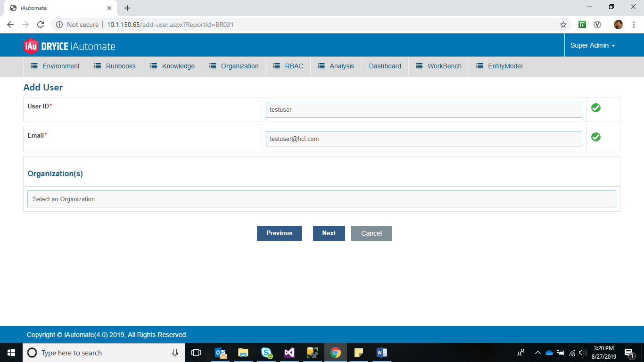Screen dimensions: 644x362
Task: Click the Windows Start button
Action: tap(11, 353)
